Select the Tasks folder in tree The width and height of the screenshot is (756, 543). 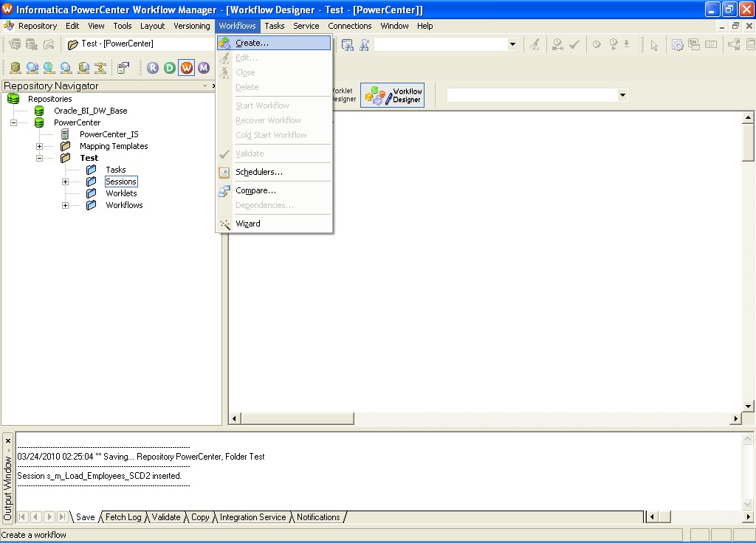point(116,170)
